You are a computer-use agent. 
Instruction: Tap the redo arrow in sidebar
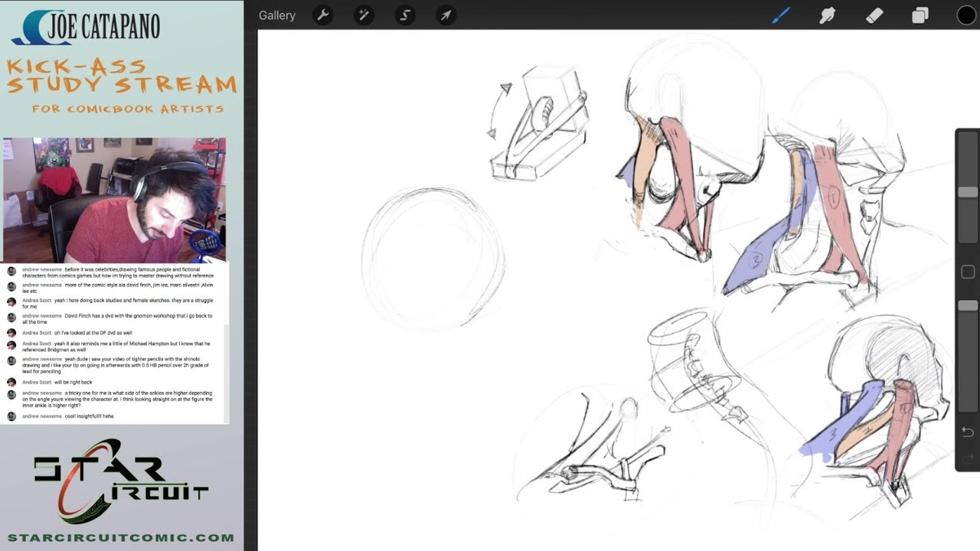click(968, 458)
